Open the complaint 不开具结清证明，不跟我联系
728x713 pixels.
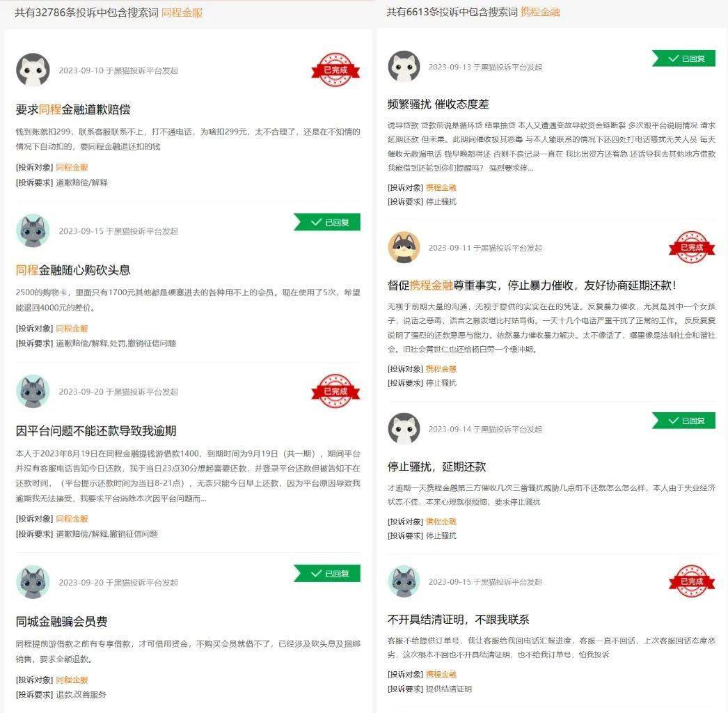[x=458, y=619]
